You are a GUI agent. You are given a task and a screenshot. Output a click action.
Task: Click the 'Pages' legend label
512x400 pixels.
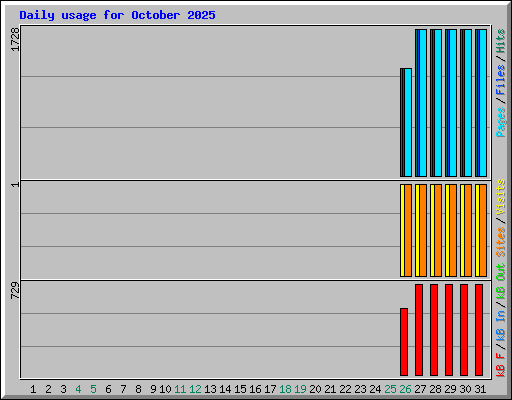coord(501,122)
